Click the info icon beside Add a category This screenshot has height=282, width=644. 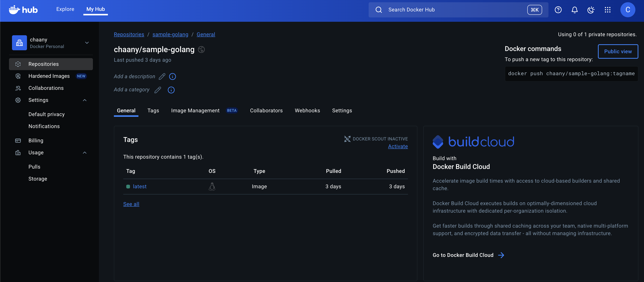tap(171, 90)
